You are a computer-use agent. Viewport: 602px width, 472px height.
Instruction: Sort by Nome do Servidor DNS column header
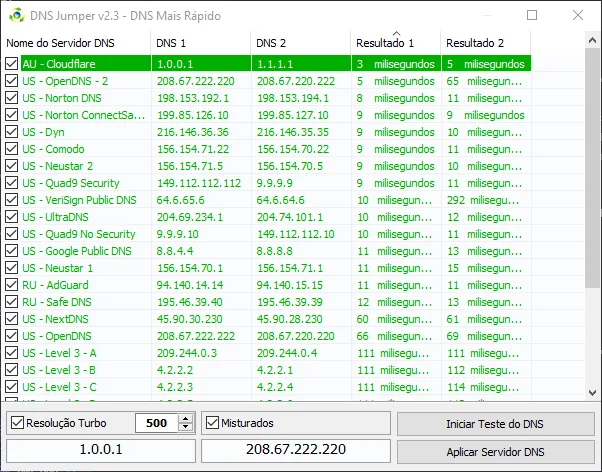76,43
